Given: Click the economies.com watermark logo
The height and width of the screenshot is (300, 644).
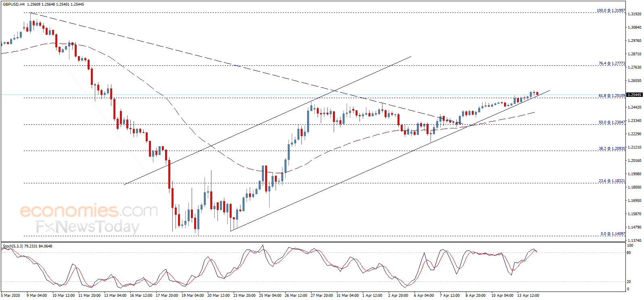Looking at the screenshot, I should click(89, 210).
